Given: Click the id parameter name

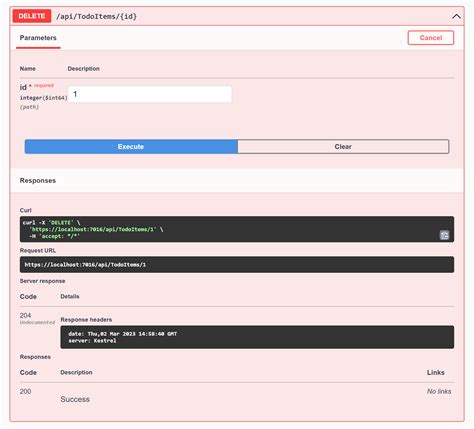Looking at the screenshot, I should point(23,87).
